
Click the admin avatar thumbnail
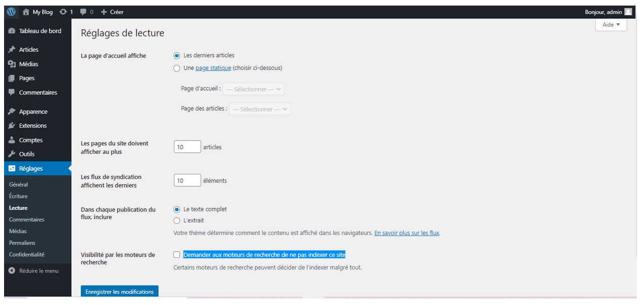click(x=628, y=12)
